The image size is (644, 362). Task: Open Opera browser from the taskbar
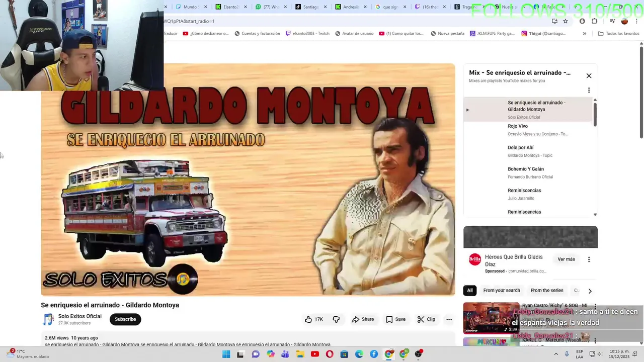pos(330,354)
